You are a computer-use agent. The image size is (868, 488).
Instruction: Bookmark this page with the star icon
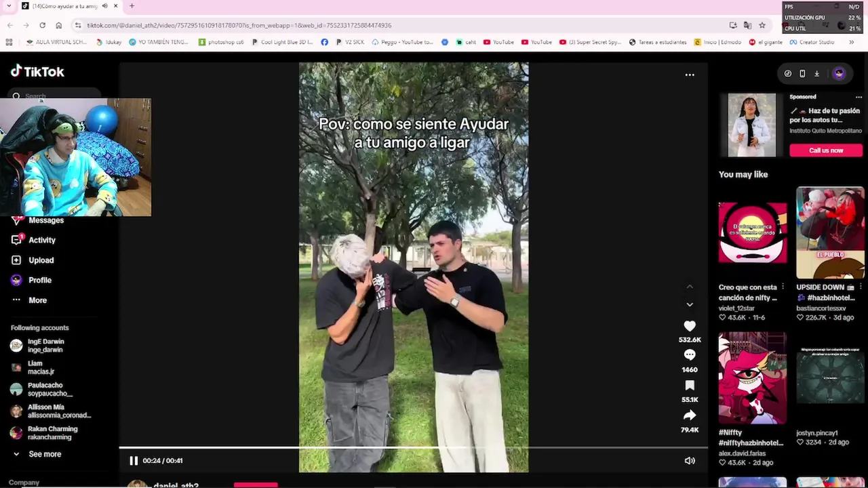coord(762,25)
